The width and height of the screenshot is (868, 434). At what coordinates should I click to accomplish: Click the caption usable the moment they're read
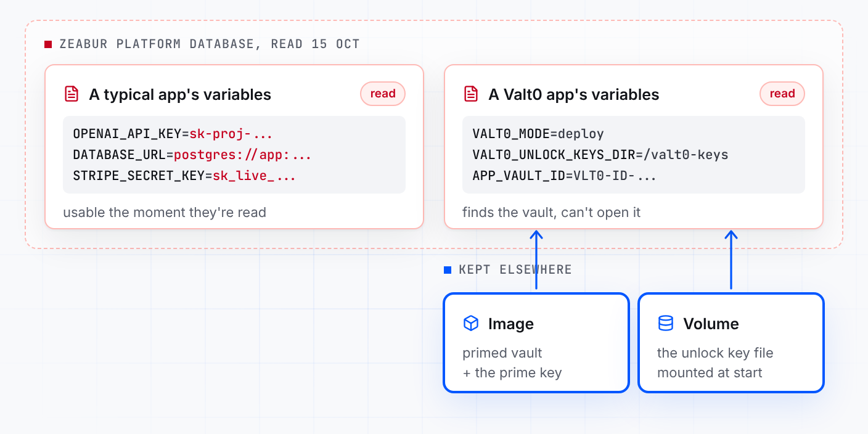[165, 213]
